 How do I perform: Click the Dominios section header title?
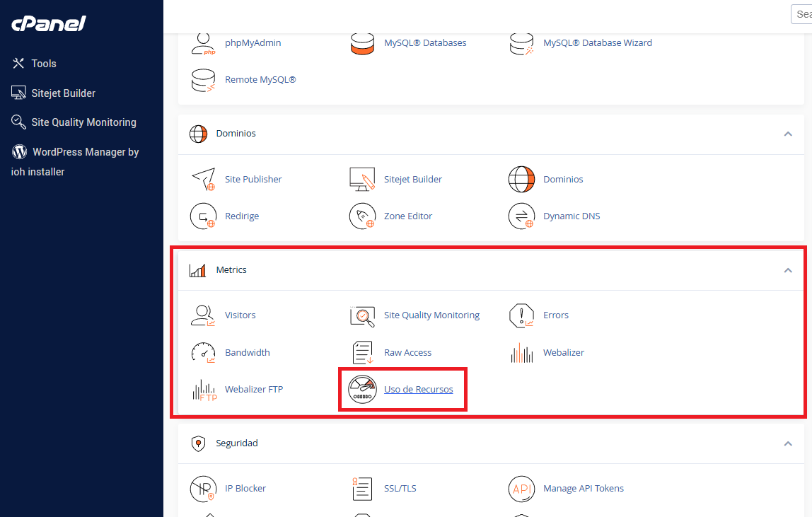coord(236,134)
